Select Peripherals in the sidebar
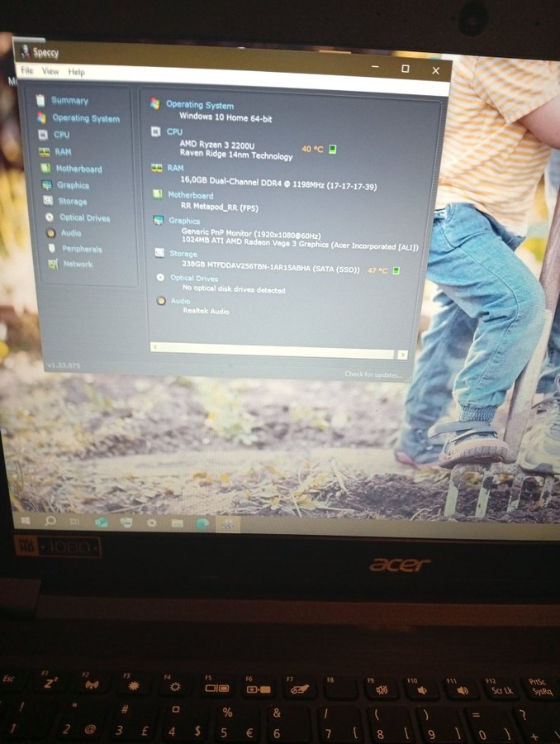560x744 pixels. click(x=82, y=249)
